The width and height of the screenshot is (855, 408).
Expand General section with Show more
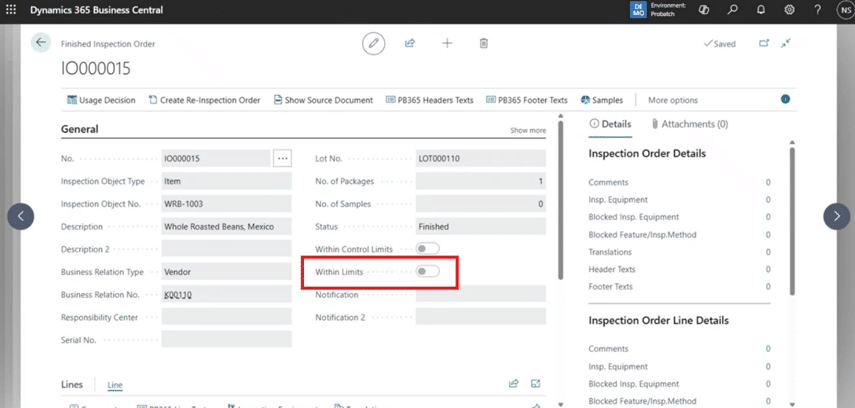click(528, 130)
